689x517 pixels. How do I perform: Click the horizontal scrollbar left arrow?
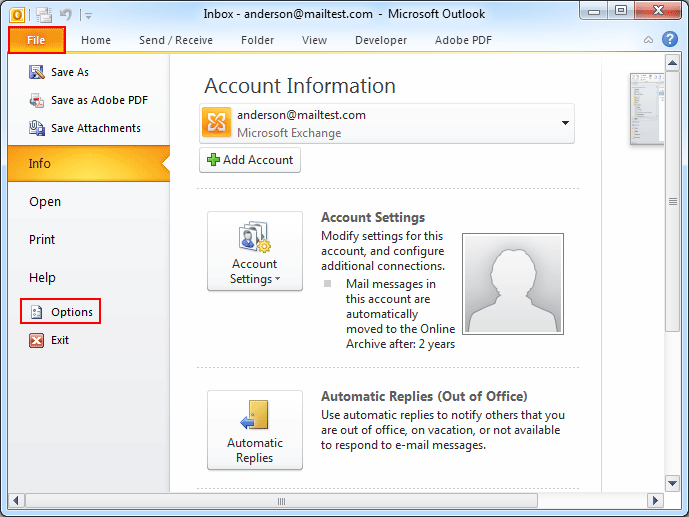click(x=16, y=500)
